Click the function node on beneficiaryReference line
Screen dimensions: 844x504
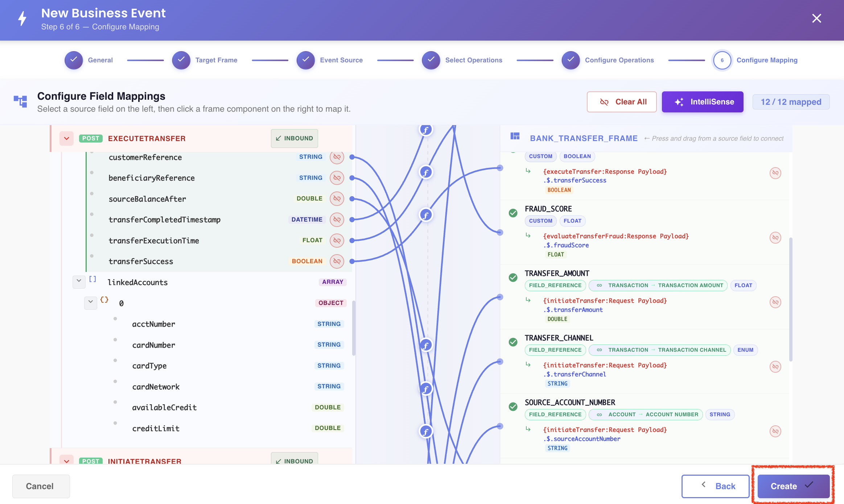pyautogui.click(x=426, y=389)
